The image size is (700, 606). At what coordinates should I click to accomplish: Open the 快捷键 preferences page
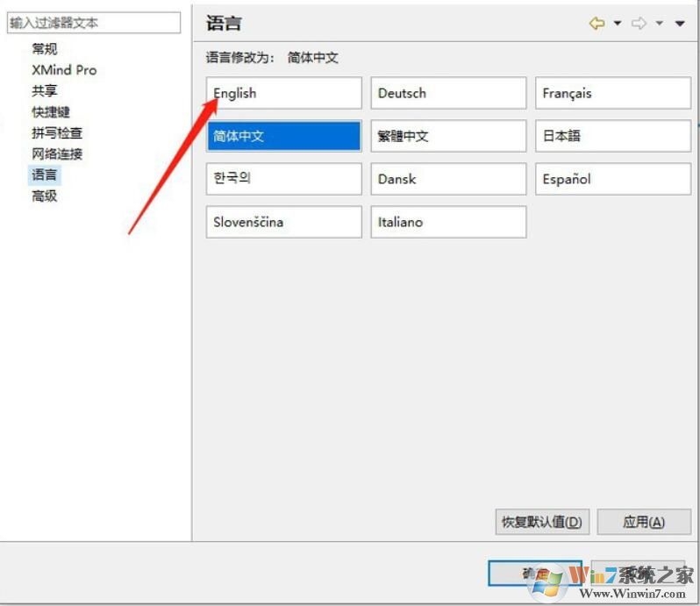(51, 112)
